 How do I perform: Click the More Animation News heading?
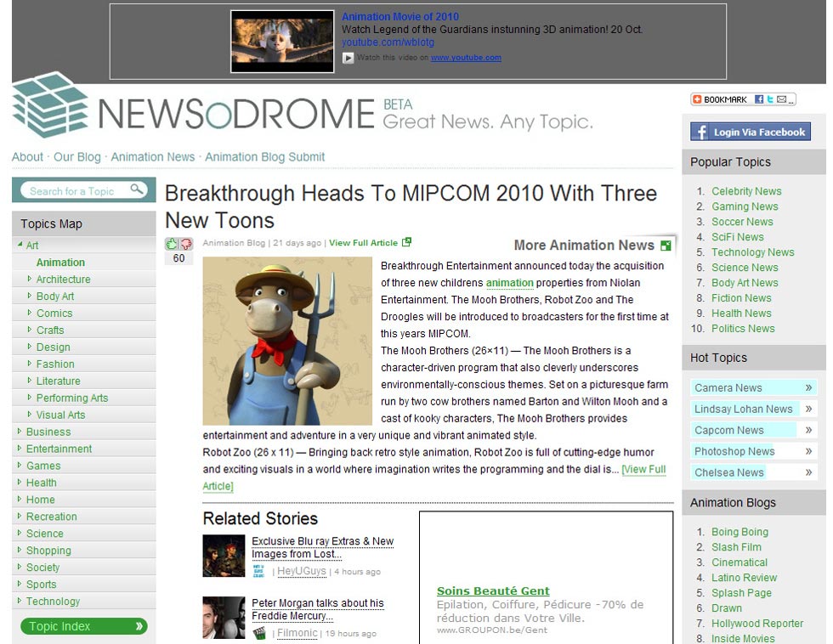click(584, 245)
